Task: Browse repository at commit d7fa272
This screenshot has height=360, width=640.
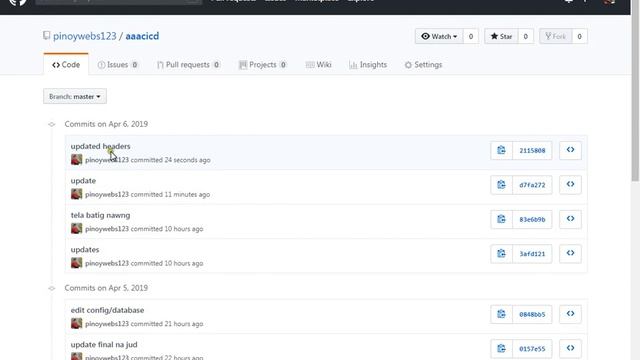Action: point(570,184)
